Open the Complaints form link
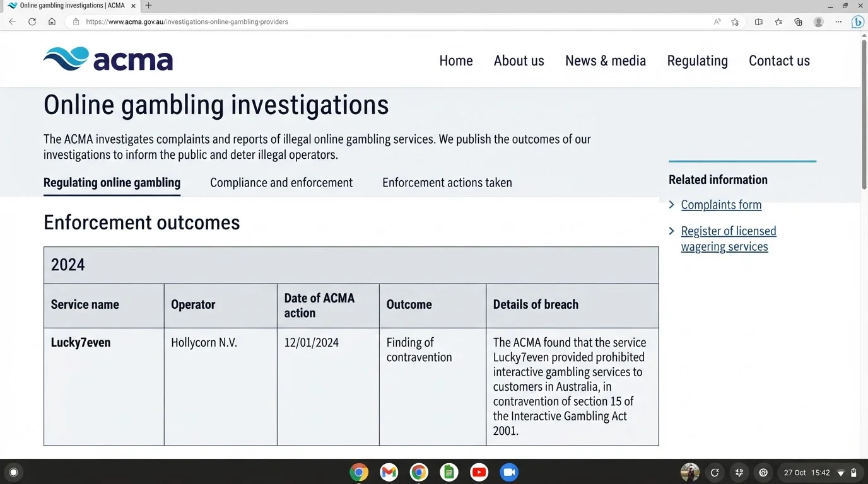The height and width of the screenshot is (484, 868). point(721,205)
